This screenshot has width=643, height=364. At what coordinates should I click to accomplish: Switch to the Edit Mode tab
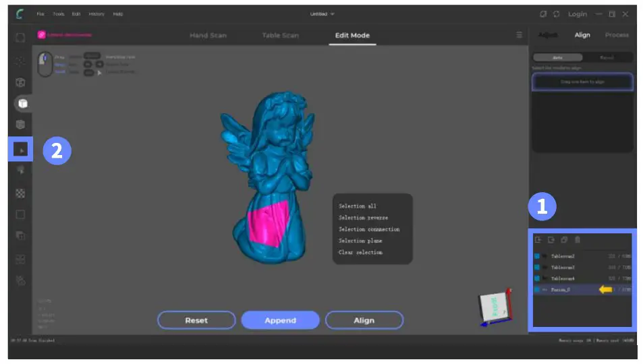pyautogui.click(x=352, y=35)
